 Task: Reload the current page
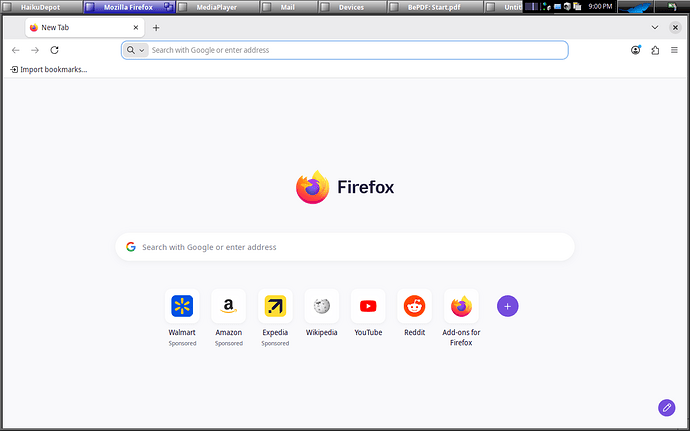click(54, 50)
